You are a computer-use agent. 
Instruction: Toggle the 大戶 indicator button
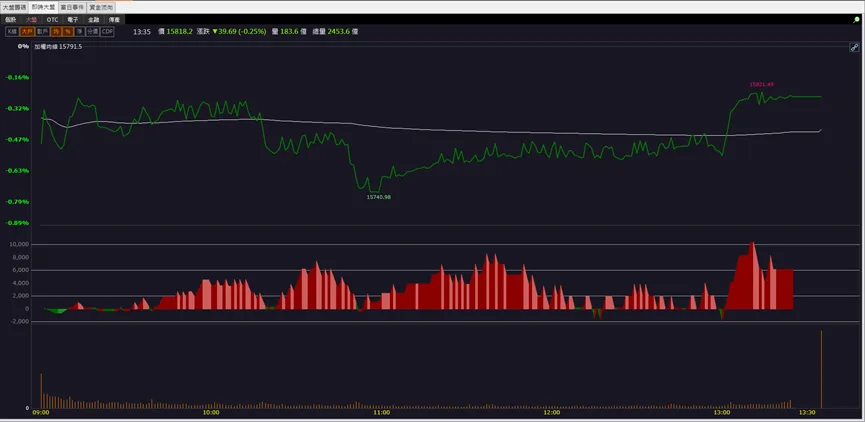(x=26, y=31)
